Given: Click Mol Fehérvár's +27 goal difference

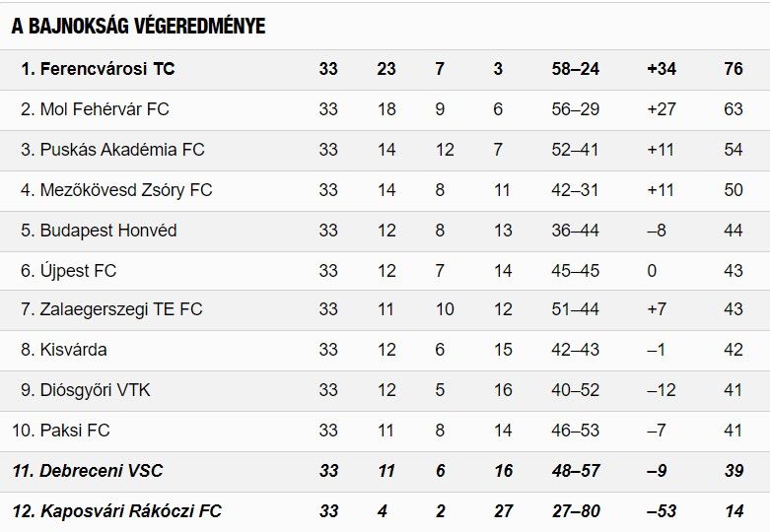Looking at the screenshot, I should [x=662, y=109].
